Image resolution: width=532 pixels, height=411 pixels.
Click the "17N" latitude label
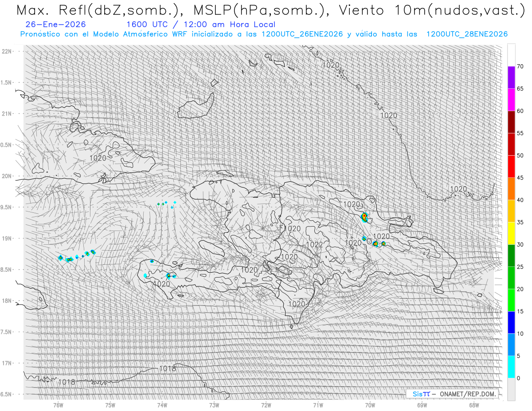point(7,363)
